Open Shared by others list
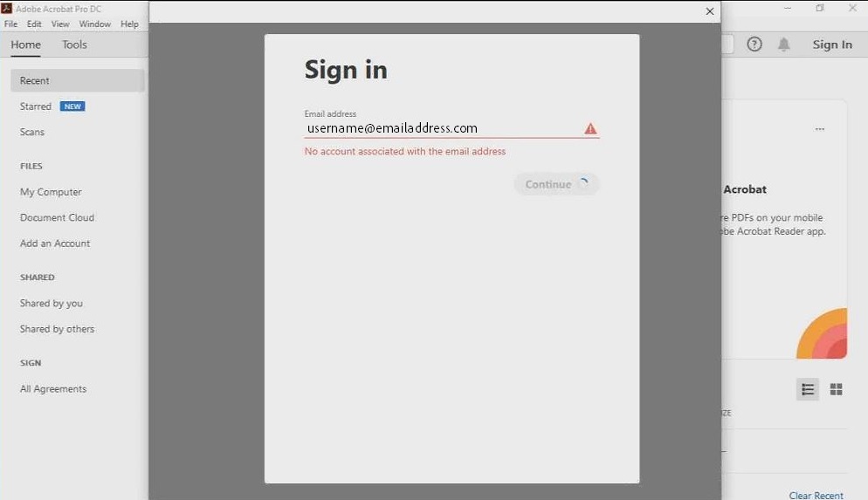This screenshot has width=868, height=500. pos(57,329)
